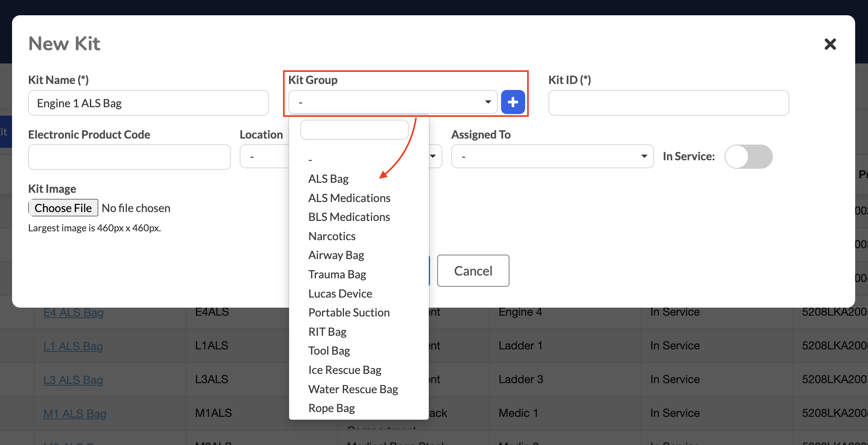868x445 pixels.
Task: Click In Service status in Ladder 3 row
Action: [x=675, y=380]
